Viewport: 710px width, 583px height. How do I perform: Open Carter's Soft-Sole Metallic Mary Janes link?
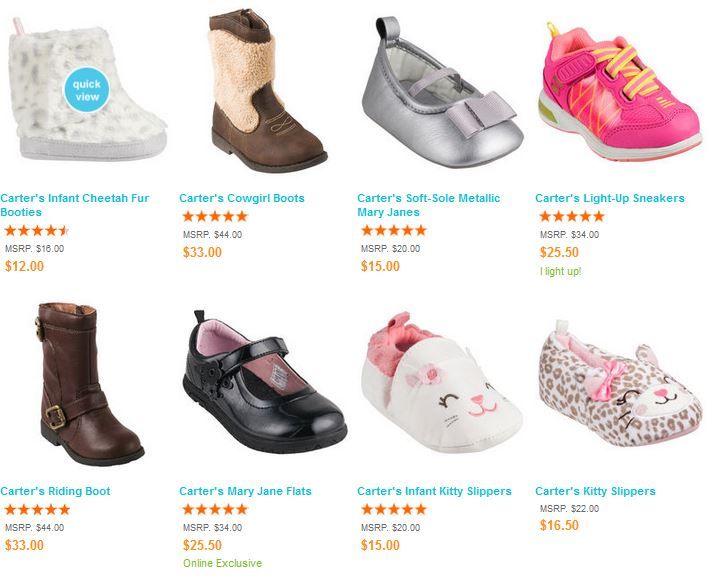(x=428, y=205)
